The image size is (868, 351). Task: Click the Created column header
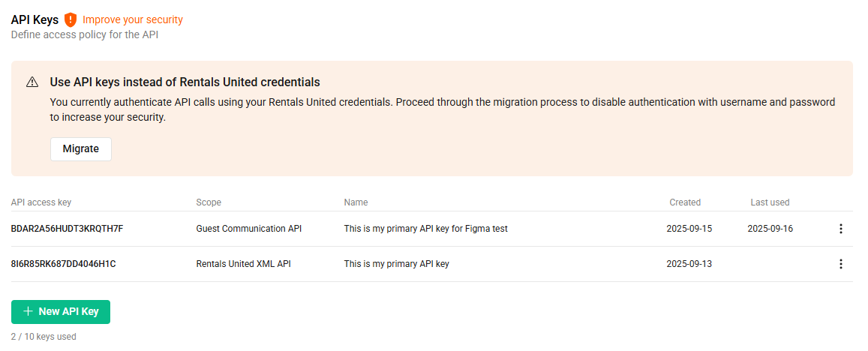tap(685, 202)
